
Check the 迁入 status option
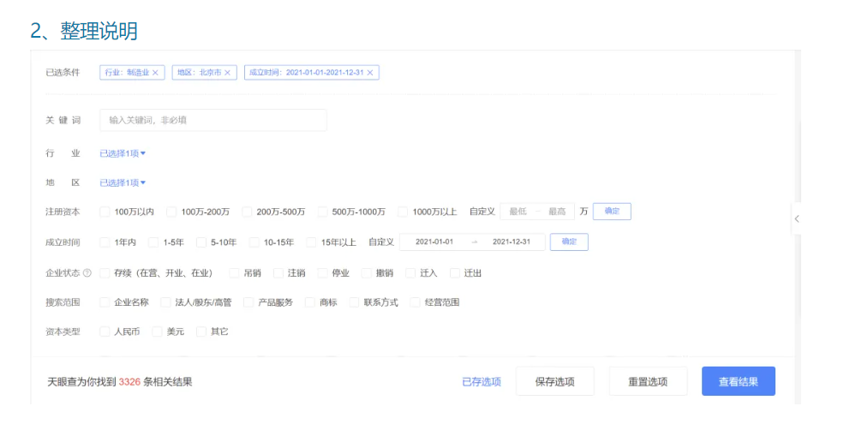pyautogui.click(x=410, y=272)
